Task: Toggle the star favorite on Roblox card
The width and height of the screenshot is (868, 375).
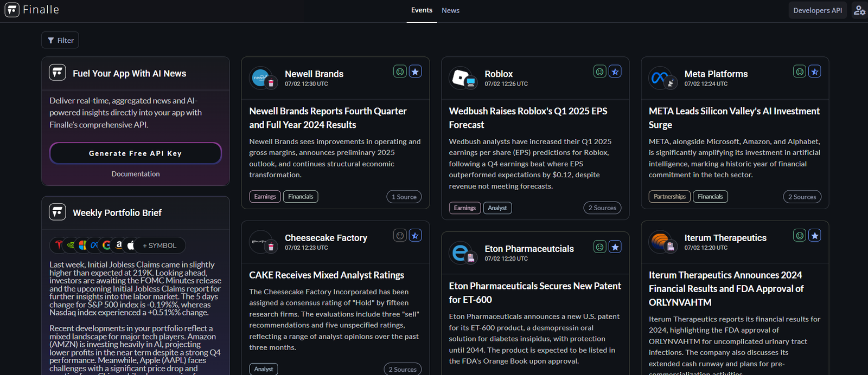Action: [x=615, y=72]
